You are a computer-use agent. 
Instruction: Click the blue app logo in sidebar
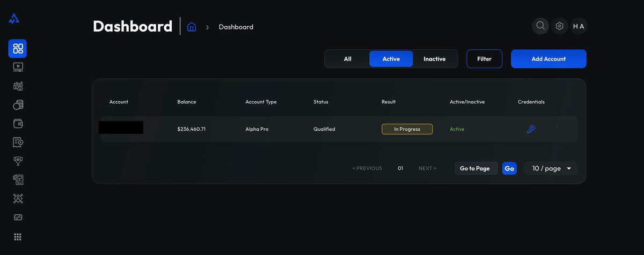[x=14, y=19]
